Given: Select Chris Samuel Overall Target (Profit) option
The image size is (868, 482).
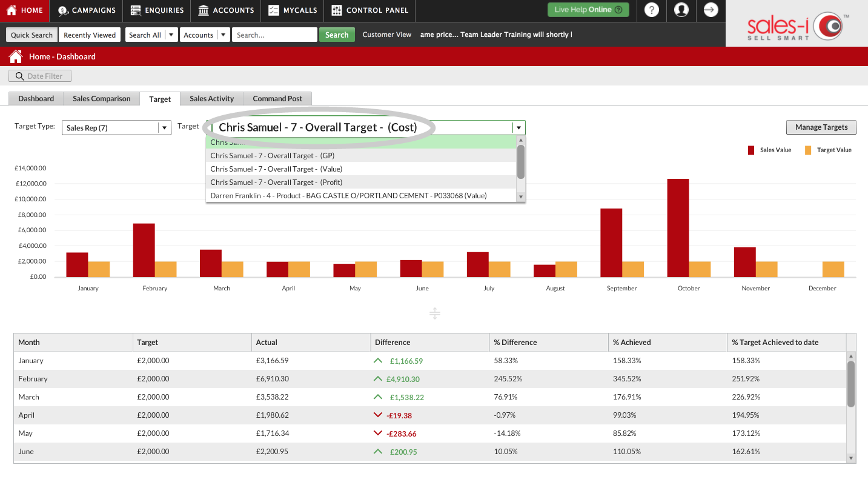Looking at the screenshot, I should pos(360,182).
